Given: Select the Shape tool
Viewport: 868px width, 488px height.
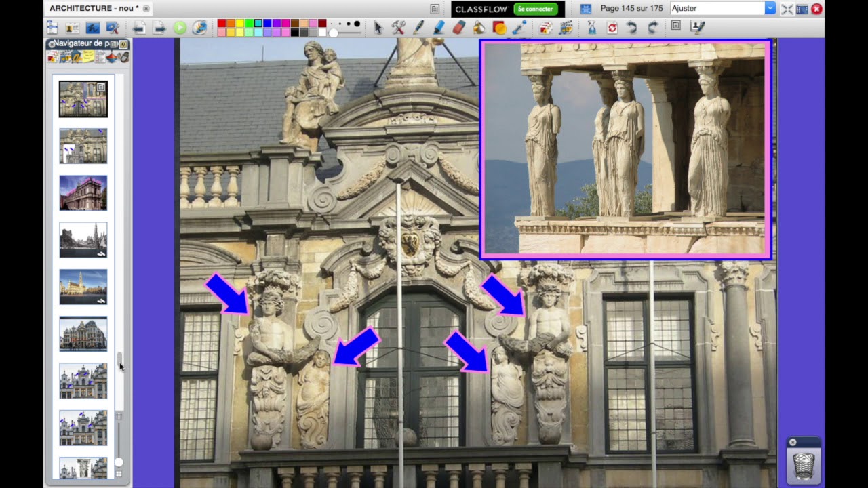Looking at the screenshot, I should tap(499, 28).
